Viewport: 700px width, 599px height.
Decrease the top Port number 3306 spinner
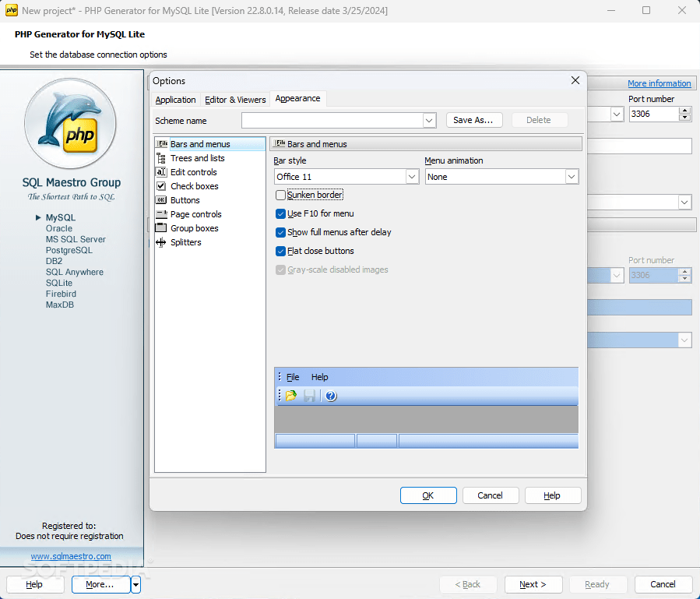click(684, 118)
